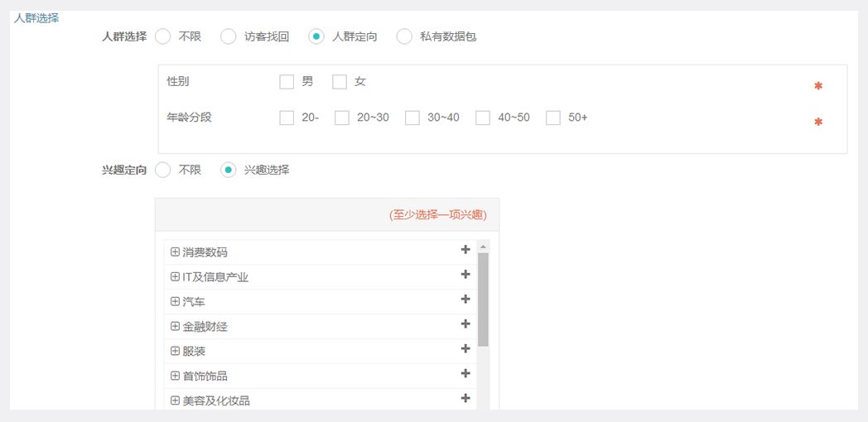The width and height of the screenshot is (868, 422).
Task: Check the 男 gender checkbox
Action: [x=287, y=82]
